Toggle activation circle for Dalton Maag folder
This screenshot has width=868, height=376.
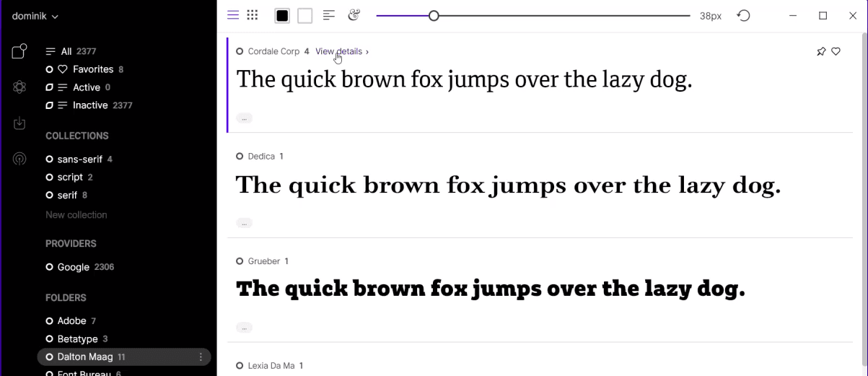[49, 357]
